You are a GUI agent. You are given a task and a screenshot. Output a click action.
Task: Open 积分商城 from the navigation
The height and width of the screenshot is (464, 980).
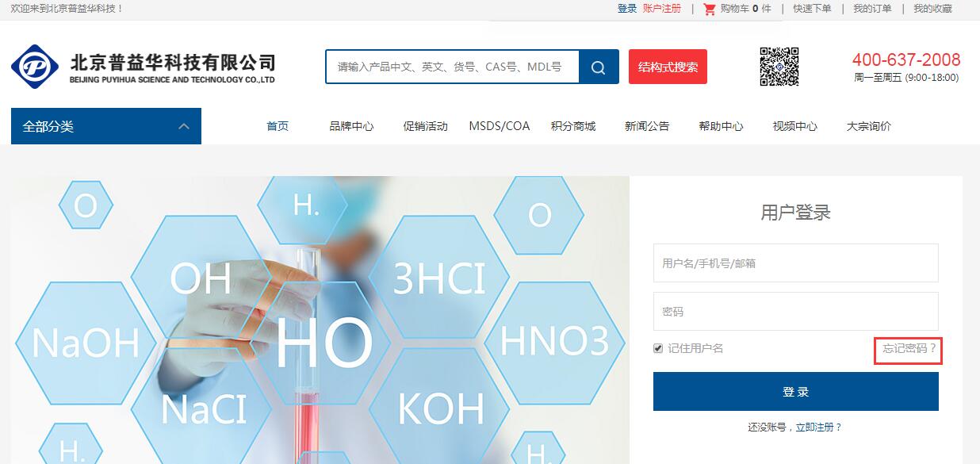[573, 126]
